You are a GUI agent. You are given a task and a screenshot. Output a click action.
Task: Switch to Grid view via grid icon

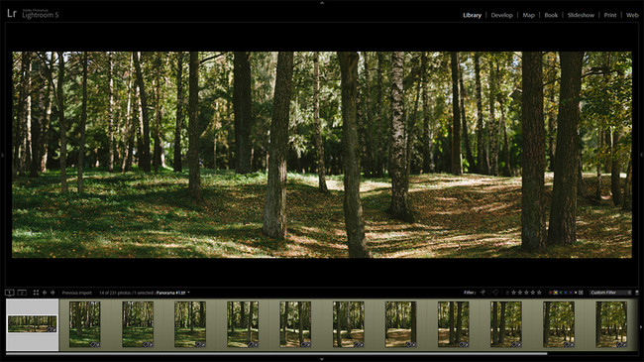pyautogui.click(x=36, y=293)
